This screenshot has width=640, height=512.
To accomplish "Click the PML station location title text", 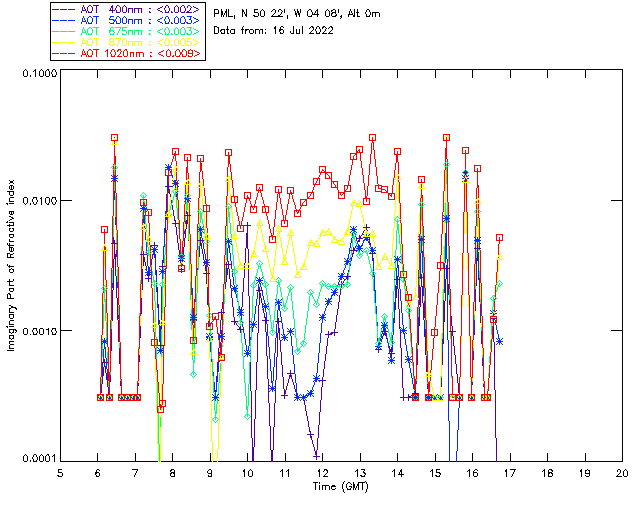I will (297, 14).
